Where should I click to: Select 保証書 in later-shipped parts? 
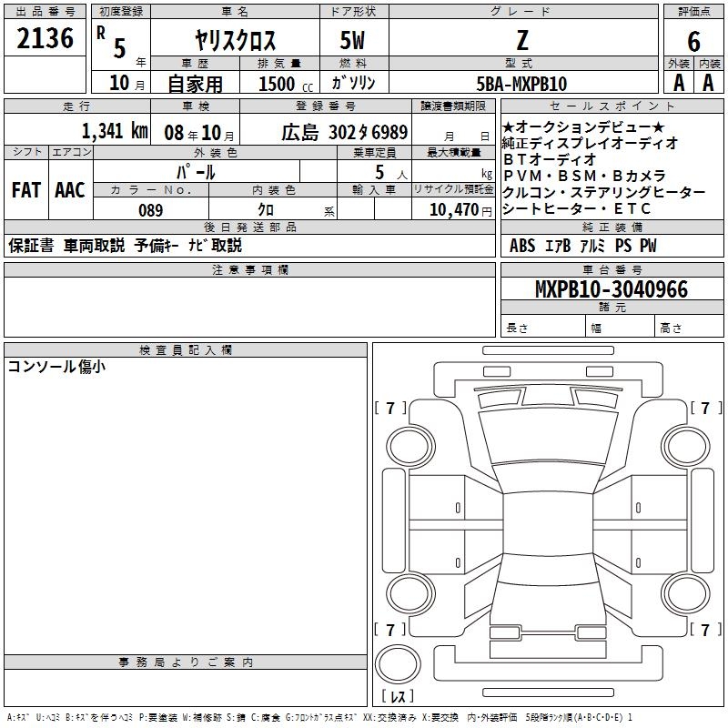coord(31,245)
